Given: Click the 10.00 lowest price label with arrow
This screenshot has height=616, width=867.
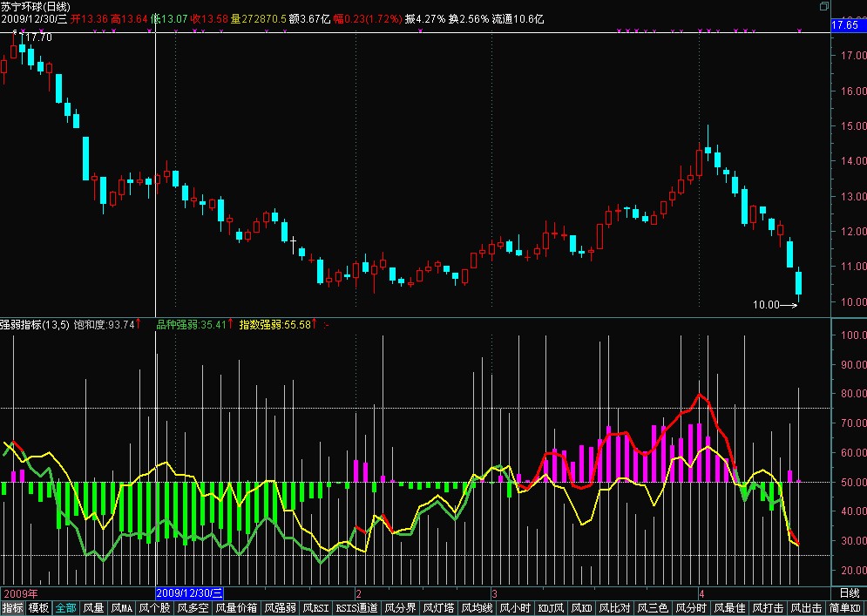Looking at the screenshot, I should [775, 305].
